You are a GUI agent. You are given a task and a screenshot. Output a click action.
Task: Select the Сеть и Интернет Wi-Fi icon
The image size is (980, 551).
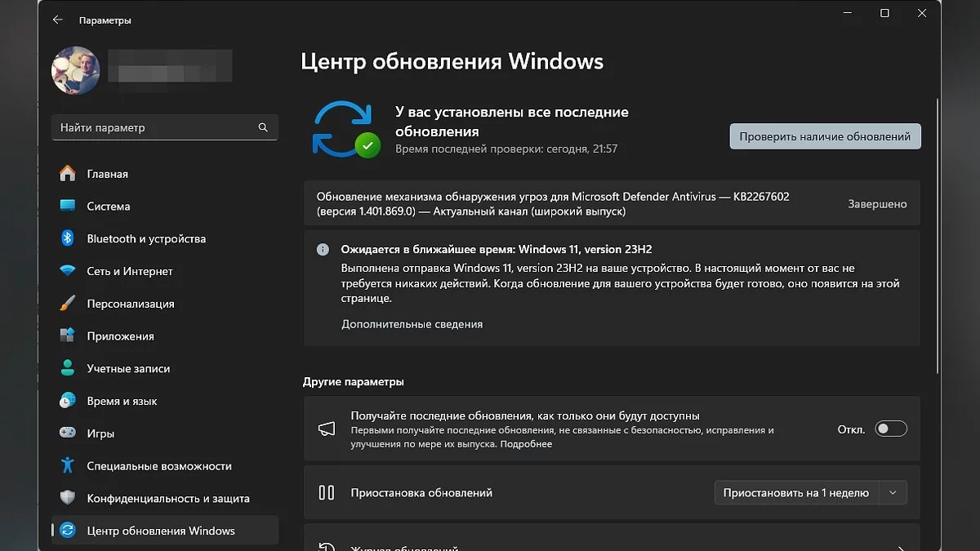click(x=68, y=271)
